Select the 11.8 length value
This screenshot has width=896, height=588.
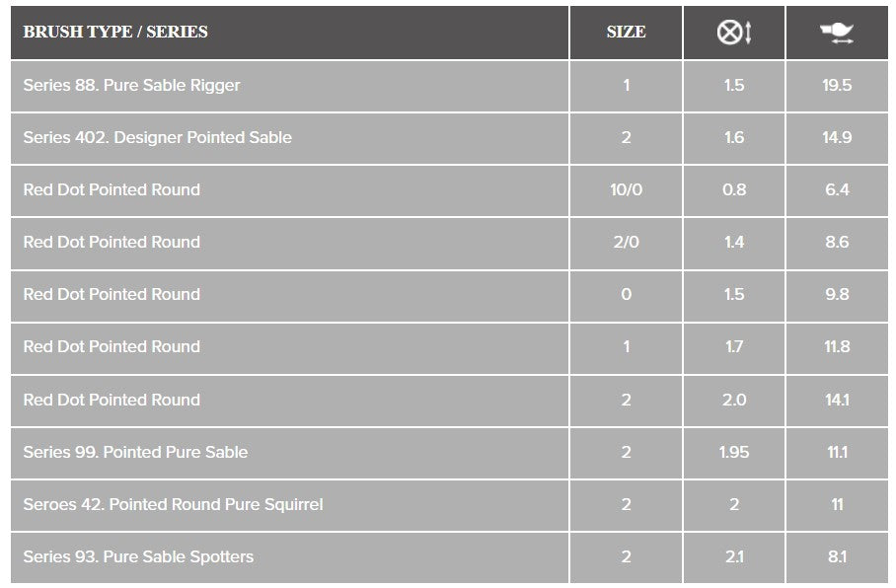[x=837, y=346]
